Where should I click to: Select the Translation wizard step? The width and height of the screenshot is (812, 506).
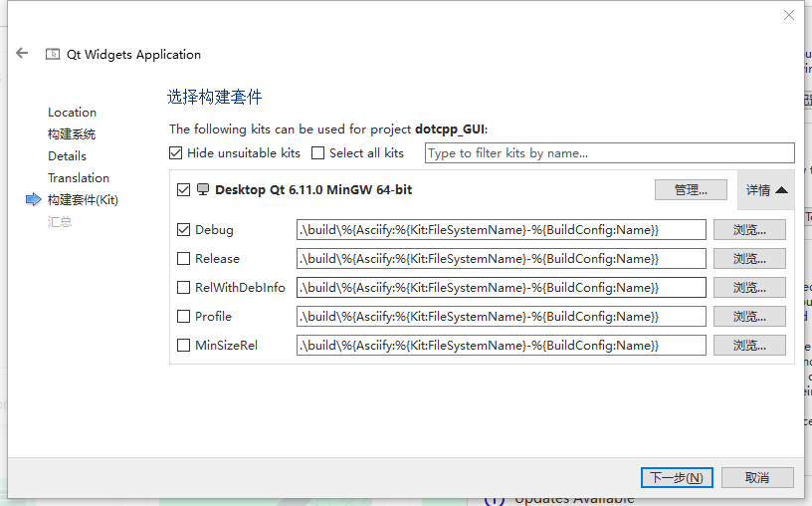click(79, 178)
